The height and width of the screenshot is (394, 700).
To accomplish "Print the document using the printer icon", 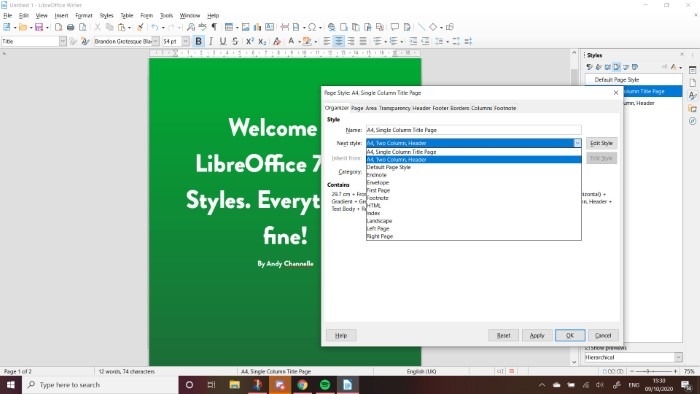I will (70, 27).
